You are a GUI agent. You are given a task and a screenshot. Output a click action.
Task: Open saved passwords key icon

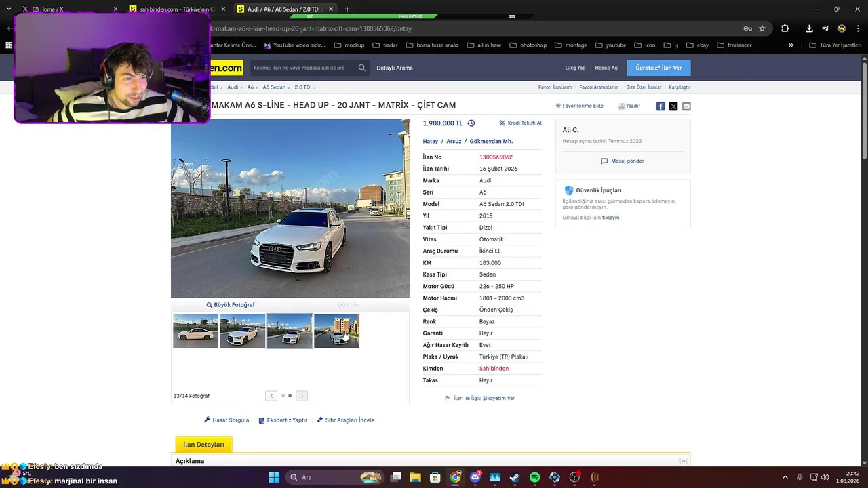[747, 28]
